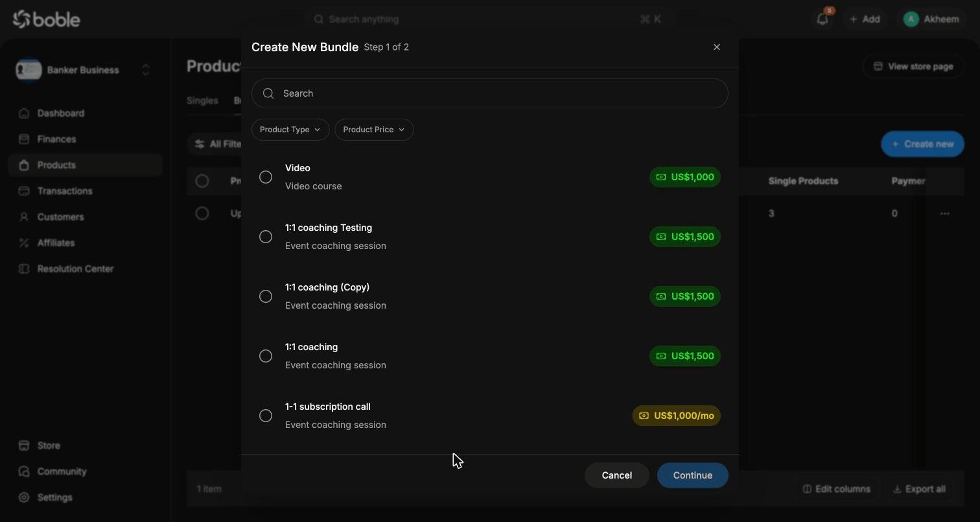Click the Affiliates percent icon
Viewport: 980px width, 522px height.
point(24,243)
